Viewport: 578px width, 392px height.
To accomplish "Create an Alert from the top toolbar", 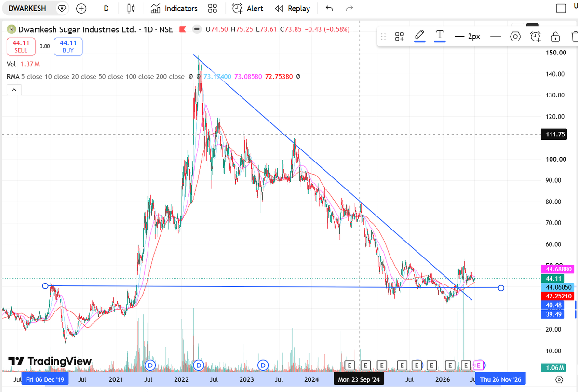I will tap(248, 8).
